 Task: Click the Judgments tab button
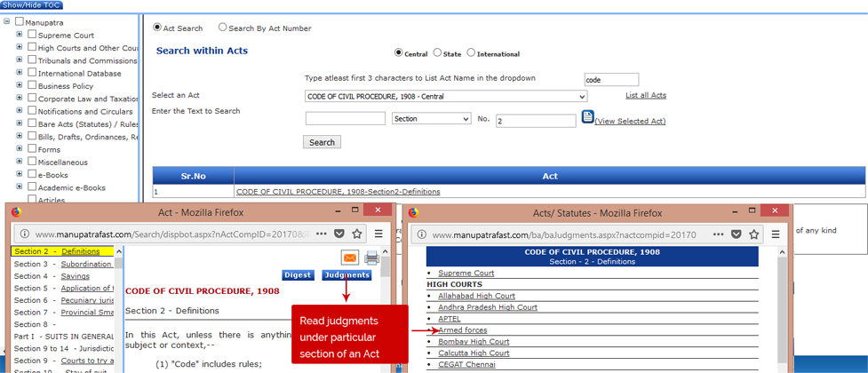[x=346, y=275]
